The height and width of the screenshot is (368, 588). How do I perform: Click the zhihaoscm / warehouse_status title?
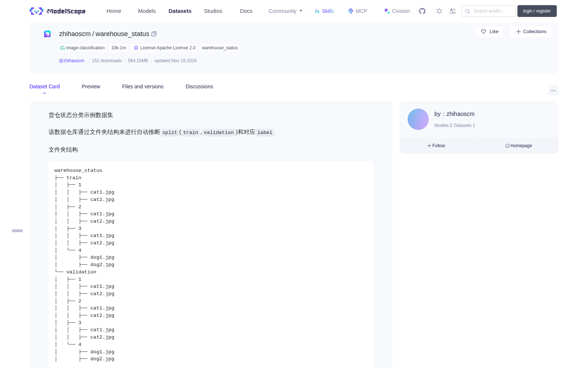[x=104, y=34]
